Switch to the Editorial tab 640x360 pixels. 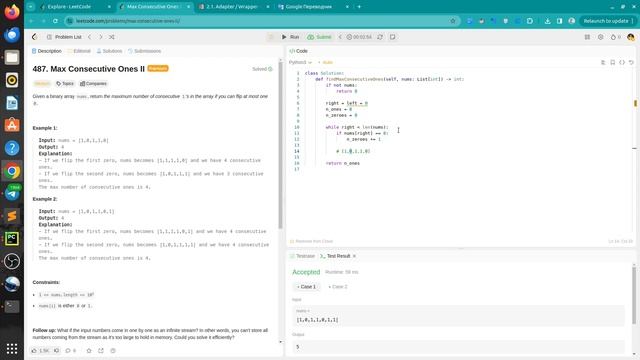79,51
